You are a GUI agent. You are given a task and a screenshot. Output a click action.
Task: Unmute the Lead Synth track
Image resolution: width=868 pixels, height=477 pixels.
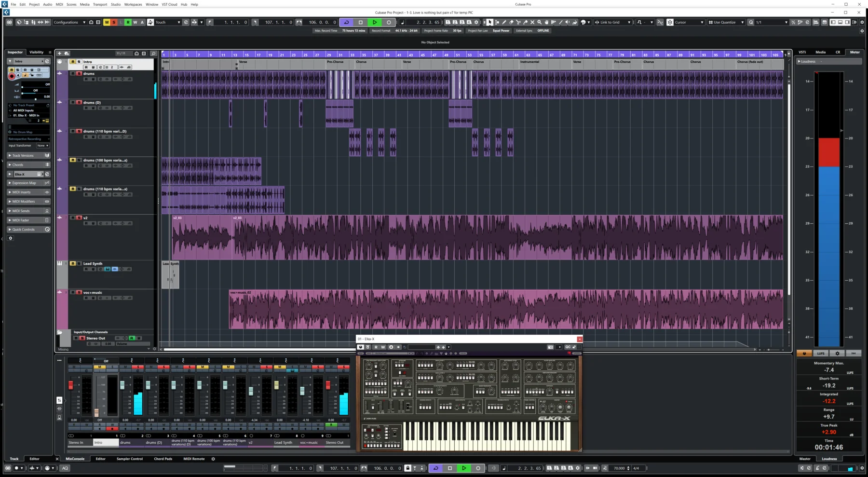[x=73, y=263]
